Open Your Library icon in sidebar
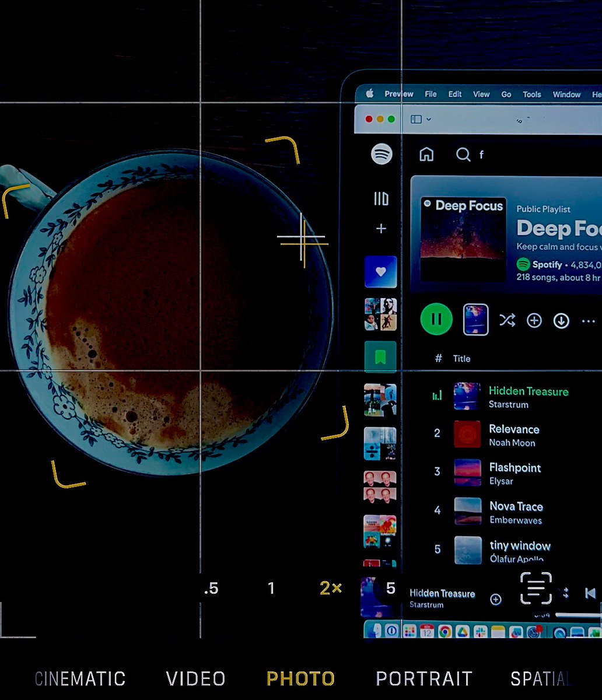Screen dimensions: 602x700 [x=381, y=199]
